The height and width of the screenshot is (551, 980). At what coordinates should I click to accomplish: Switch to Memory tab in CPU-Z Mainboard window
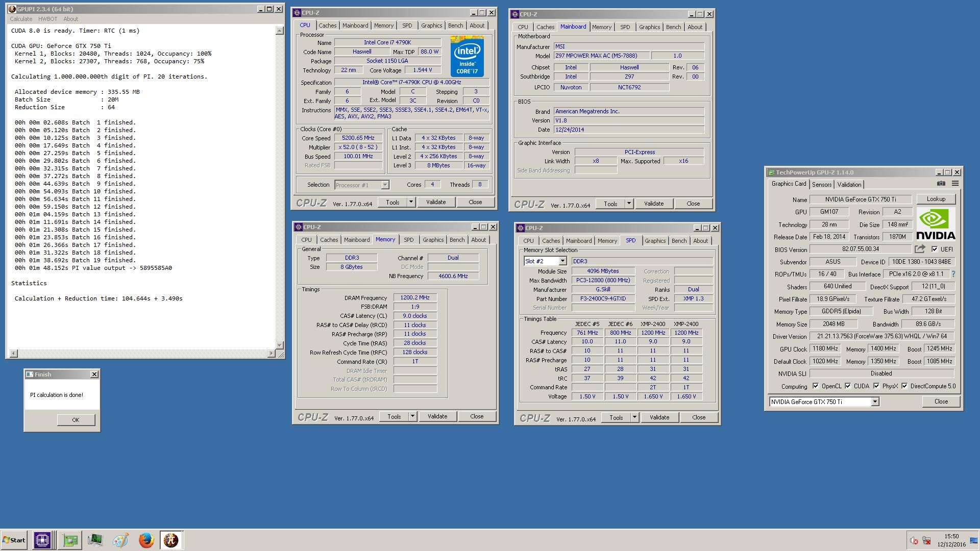click(x=602, y=27)
